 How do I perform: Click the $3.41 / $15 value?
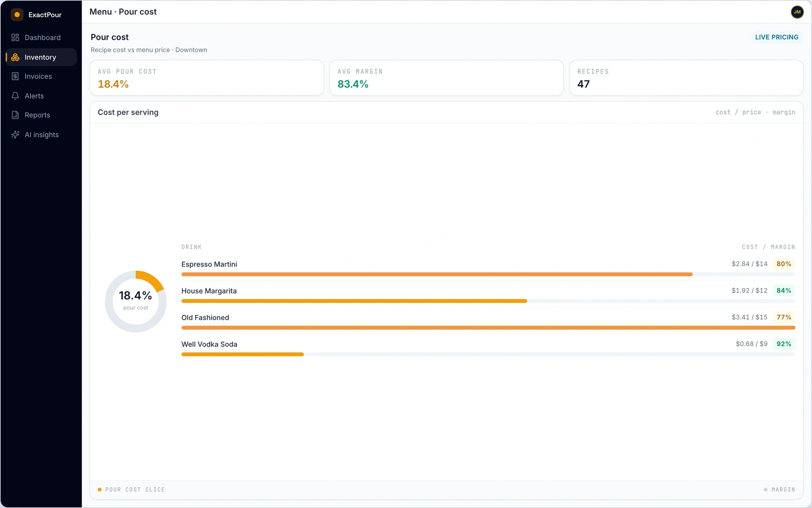(750, 317)
